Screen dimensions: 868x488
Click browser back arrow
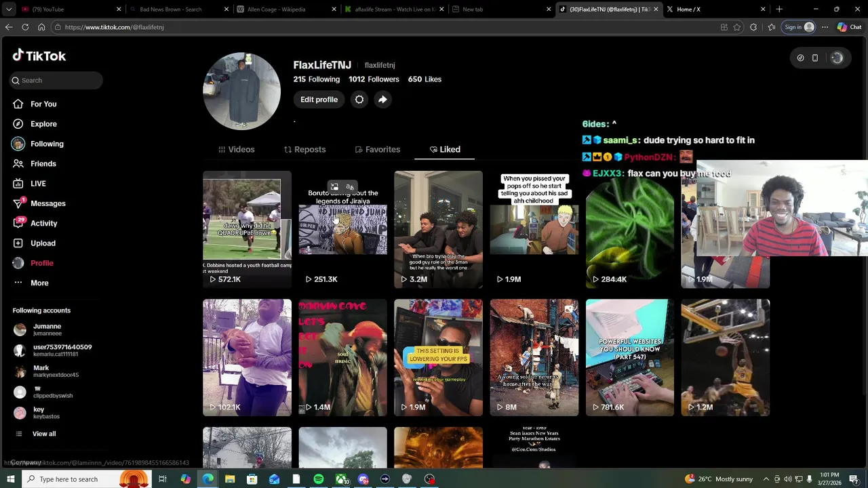pos(9,27)
